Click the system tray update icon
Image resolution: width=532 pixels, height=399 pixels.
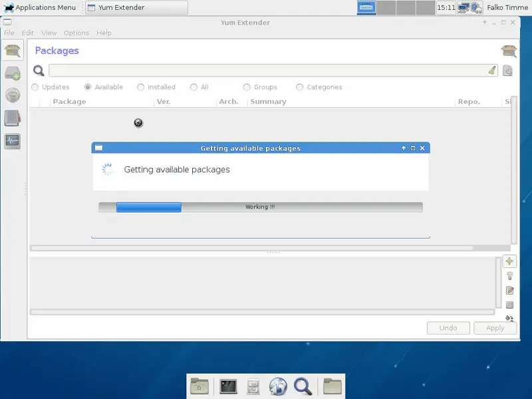[476, 7]
